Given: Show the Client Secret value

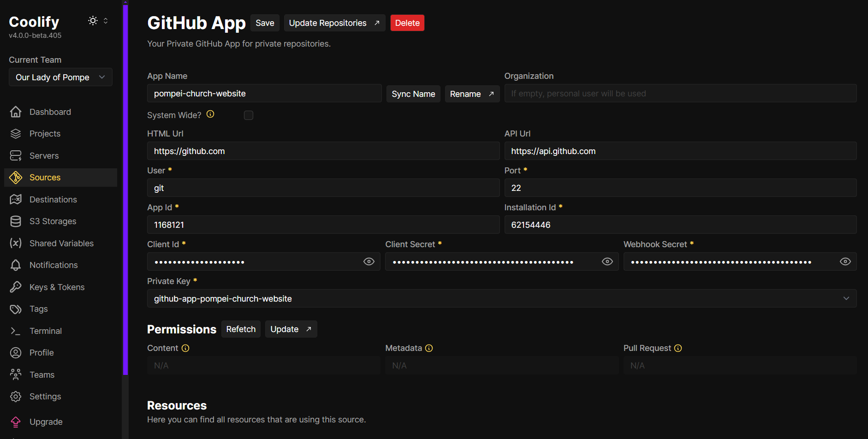Looking at the screenshot, I should (x=607, y=261).
